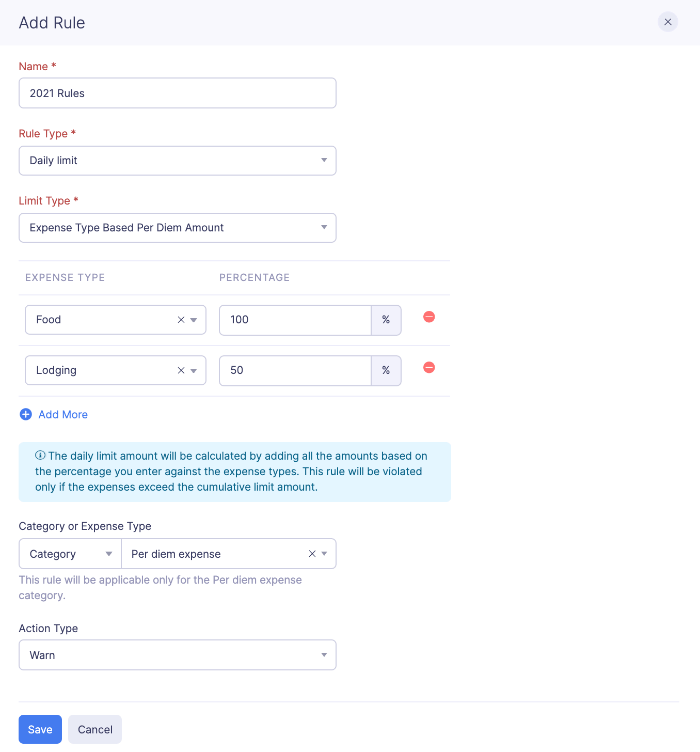700x752 pixels.
Task: Expand the Lodging expense type dropdown
Action: point(194,371)
